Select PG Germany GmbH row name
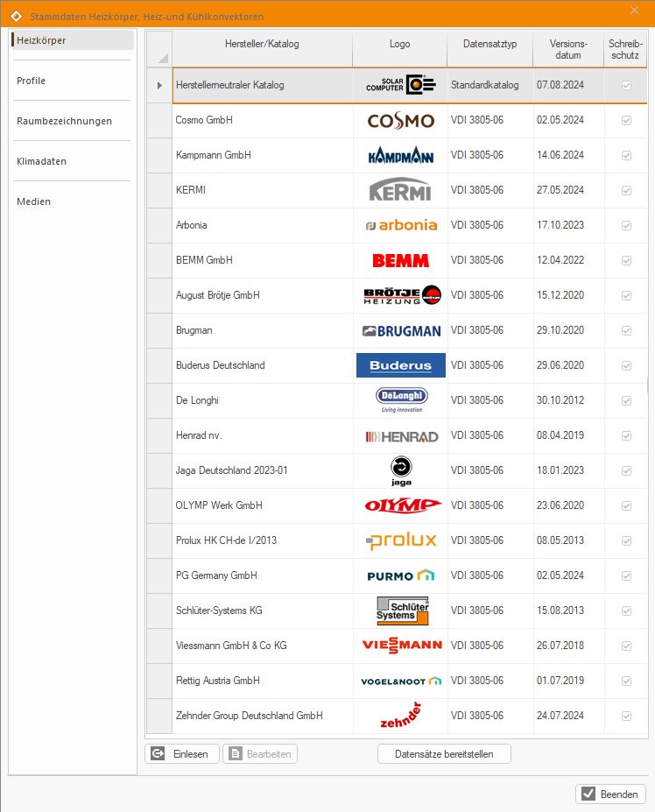 216,575
